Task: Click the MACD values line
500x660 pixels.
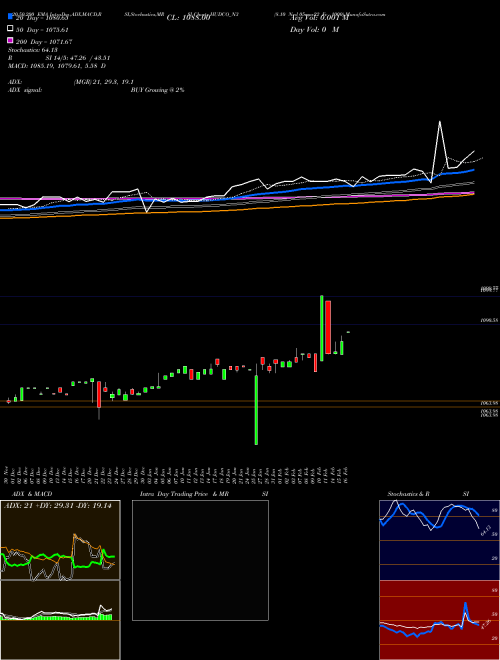Action: click(x=57, y=66)
